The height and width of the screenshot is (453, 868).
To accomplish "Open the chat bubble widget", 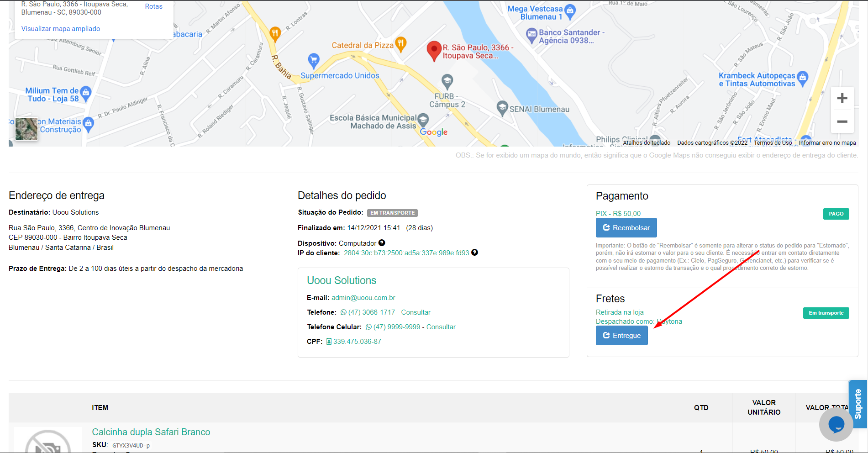I will tap(836, 425).
